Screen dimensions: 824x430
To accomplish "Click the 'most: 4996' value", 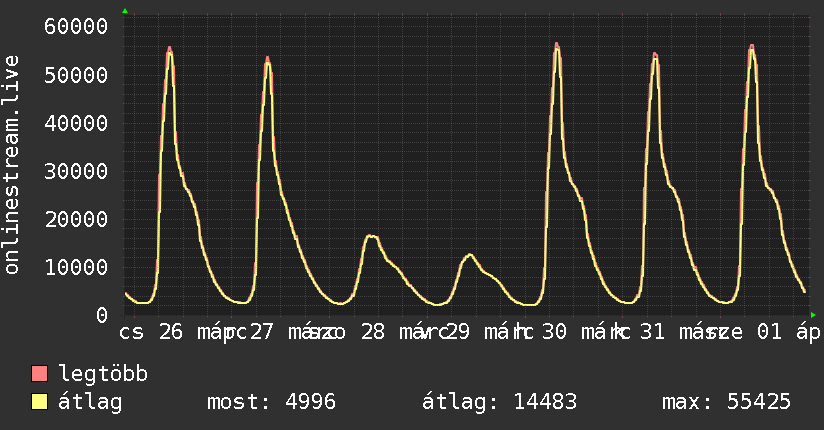I will (271, 402).
